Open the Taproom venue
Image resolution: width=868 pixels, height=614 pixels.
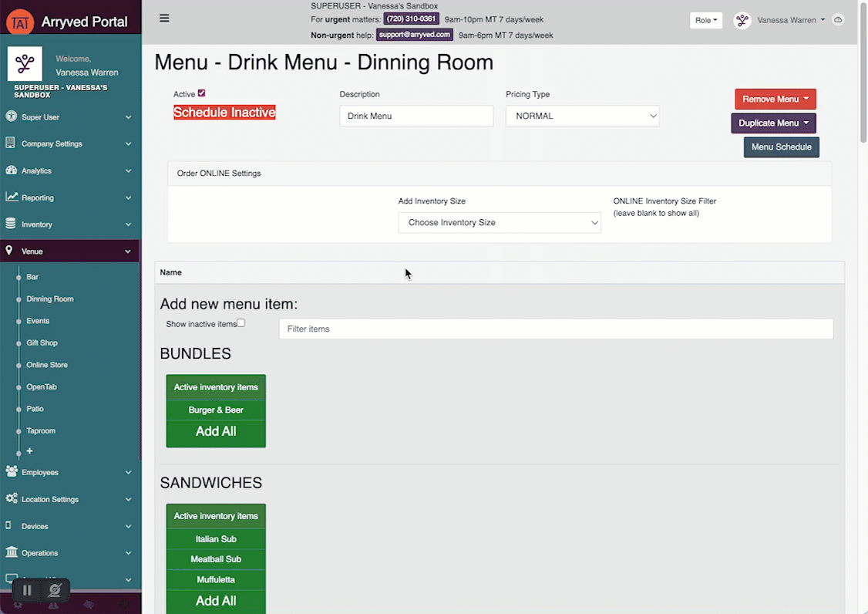click(x=41, y=430)
